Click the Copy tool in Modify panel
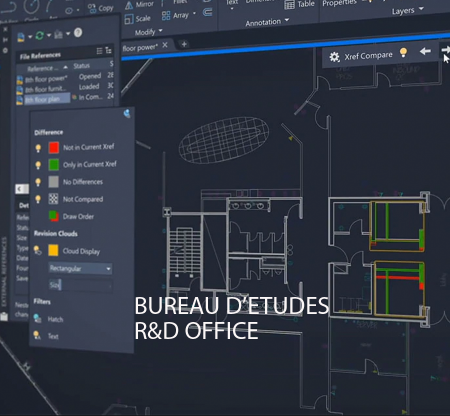This screenshot has height=416, width=450. (101, 8)
